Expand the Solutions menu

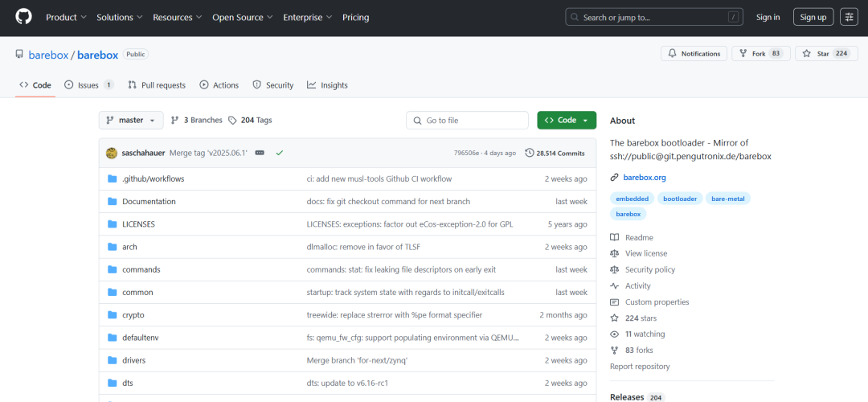click(x=120, y=17)
